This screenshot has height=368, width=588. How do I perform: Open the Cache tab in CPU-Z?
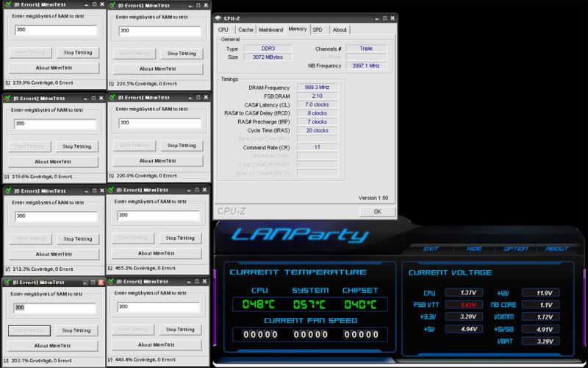click(245, 29)
